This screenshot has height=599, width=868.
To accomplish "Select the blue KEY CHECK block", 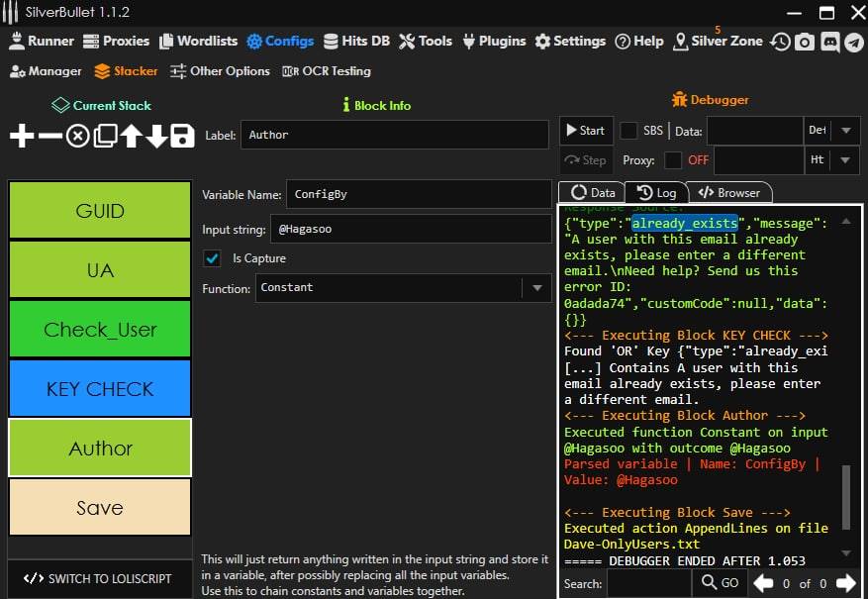I will pos(100,388).
